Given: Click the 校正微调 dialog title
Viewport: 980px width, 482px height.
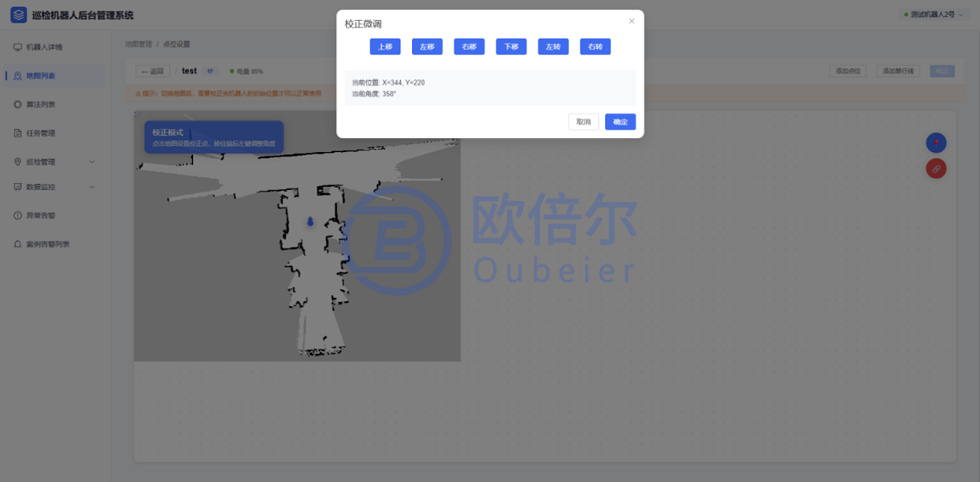Looking at the screenshot, I should point(363,24).
